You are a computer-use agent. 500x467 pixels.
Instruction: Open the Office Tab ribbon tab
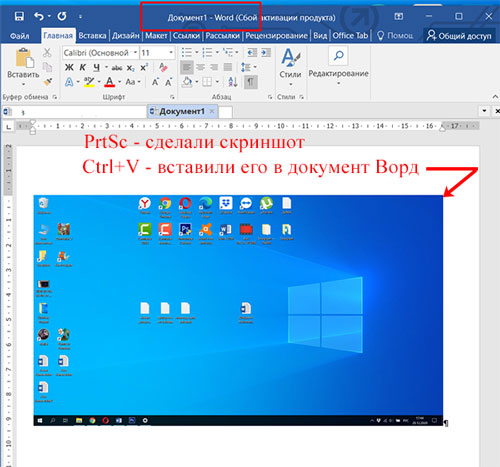click(x=350, y=36)
